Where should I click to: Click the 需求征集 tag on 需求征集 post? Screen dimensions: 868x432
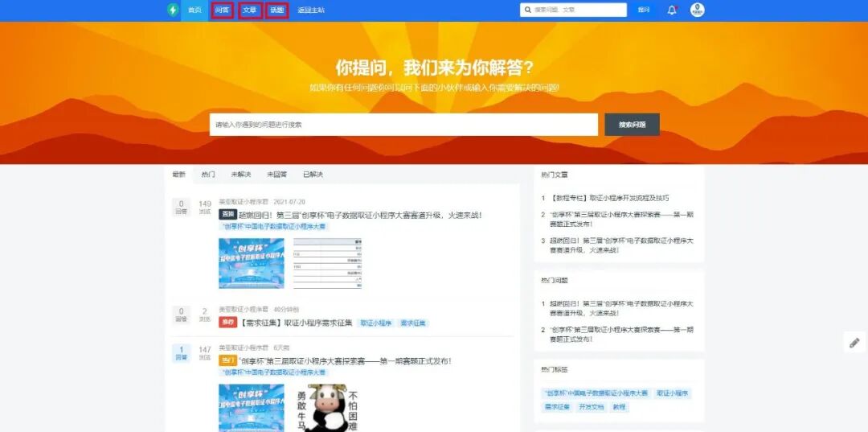pyautogui.click(x=413, y=323)
